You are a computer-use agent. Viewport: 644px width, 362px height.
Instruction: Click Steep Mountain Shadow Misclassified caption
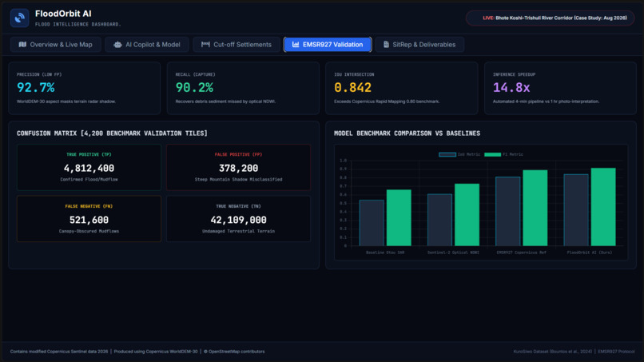point(238,180)
